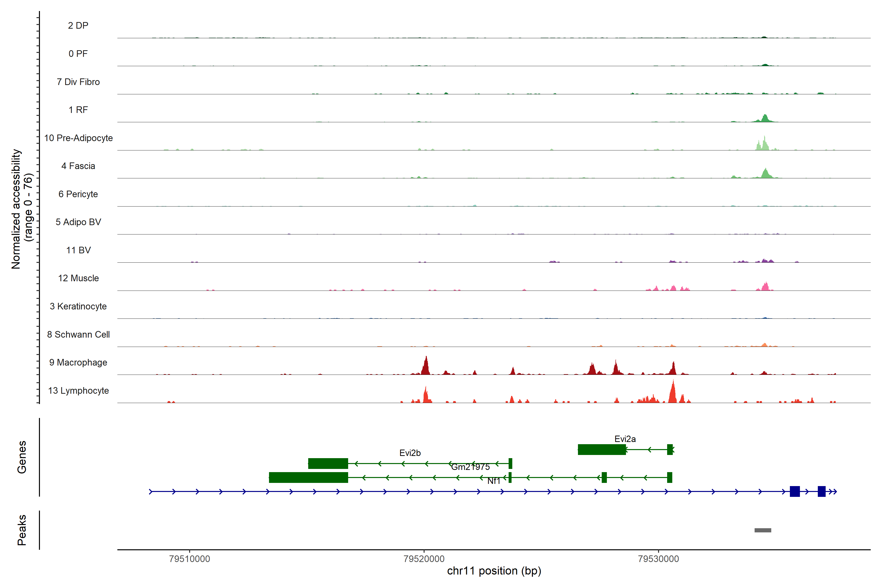Click the large green Gm21975 exon block
This screenshot has width=882, height=588.
[x=308, y=477]
